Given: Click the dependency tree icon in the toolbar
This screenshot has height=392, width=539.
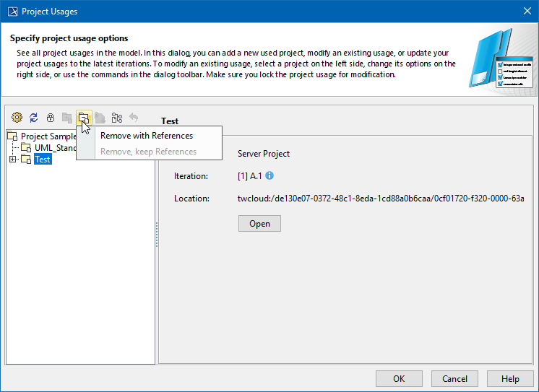Looking at the screenshot, I should coord(117,118).
